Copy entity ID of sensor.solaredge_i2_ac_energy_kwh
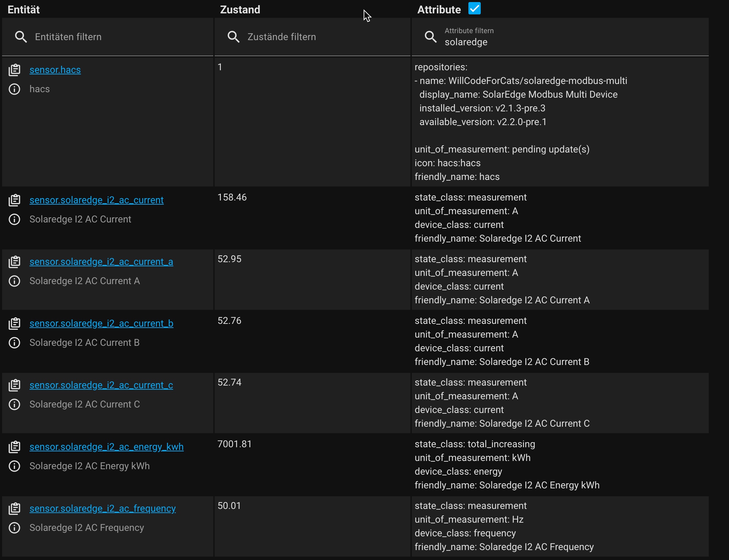 tap(15, 447)
